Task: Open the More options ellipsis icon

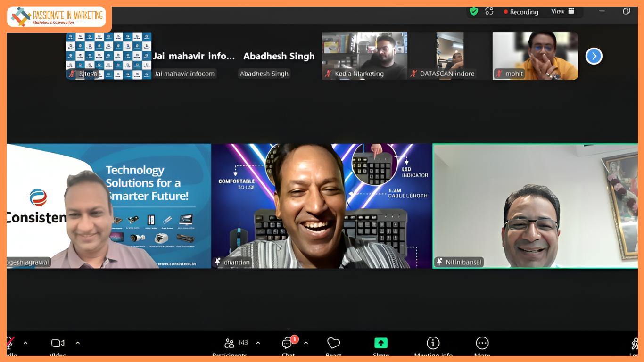Action: tap(482, 343)
